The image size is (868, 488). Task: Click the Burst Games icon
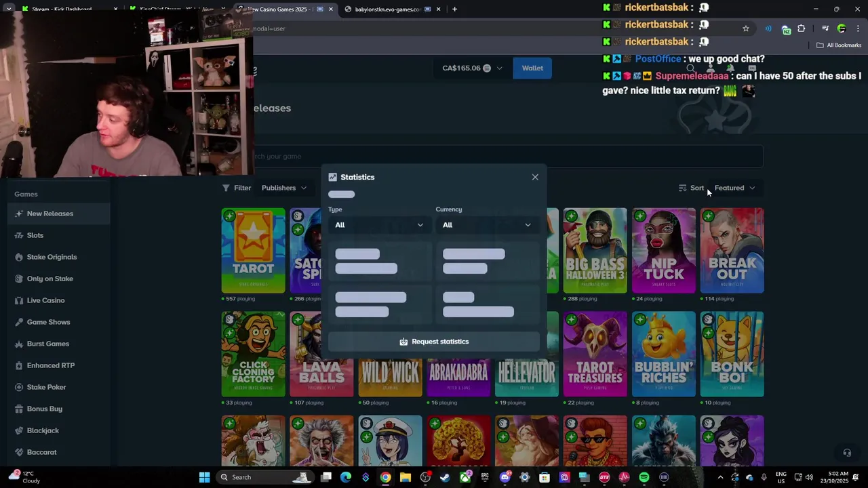point(19,344)
